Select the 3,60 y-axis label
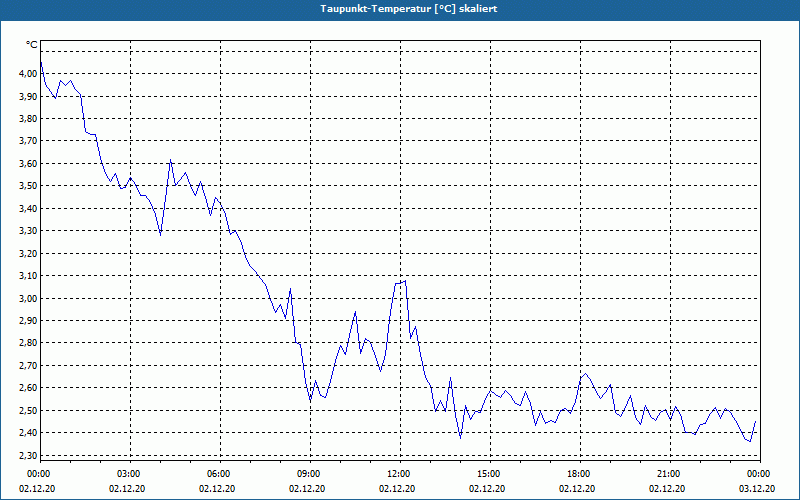Screen dimensions: 800x500 (28, 164)
